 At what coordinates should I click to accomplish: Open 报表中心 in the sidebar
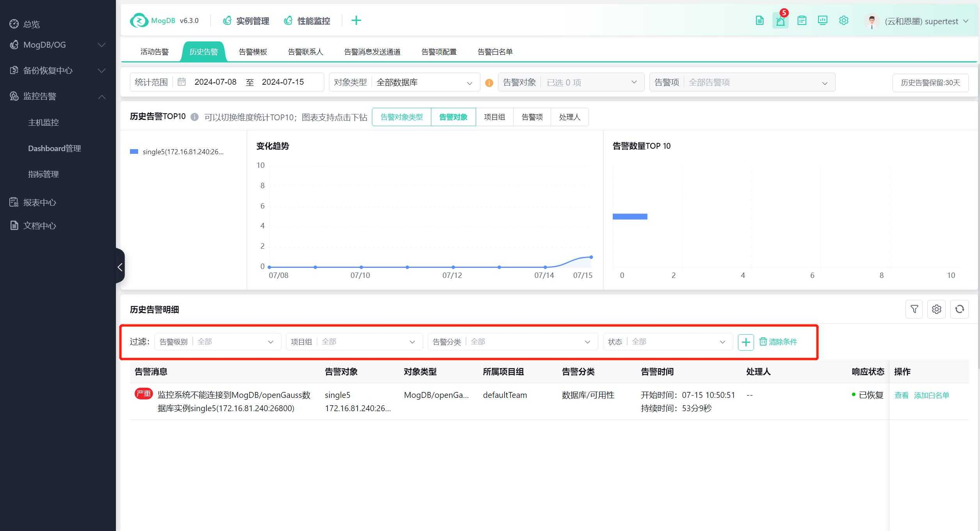click(x=39, y=202)
